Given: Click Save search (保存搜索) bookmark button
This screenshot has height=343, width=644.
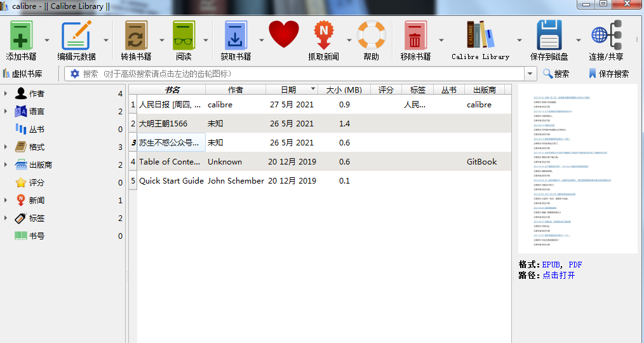Looking at the screenshot, I should [608, 74].
